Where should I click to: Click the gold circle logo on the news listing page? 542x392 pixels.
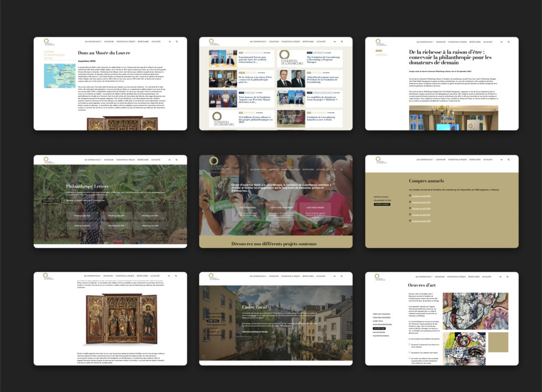click(211, 41)
